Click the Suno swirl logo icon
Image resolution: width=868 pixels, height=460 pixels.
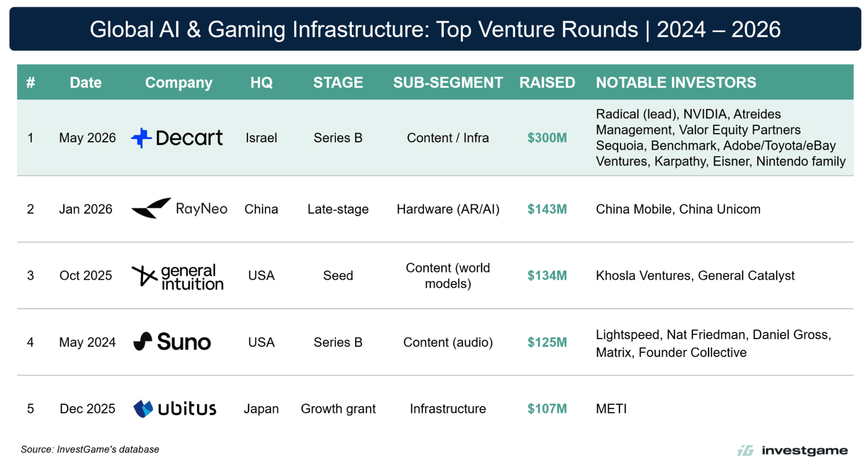pyautogui.click(x=143, y=341)
